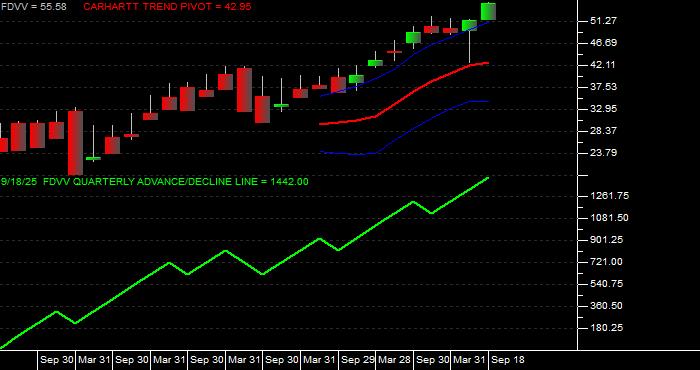Image resolution: width=700 pixels, height=370 pixels.
Task: Select the 32.95 price axis value
Action: (603, 108)
